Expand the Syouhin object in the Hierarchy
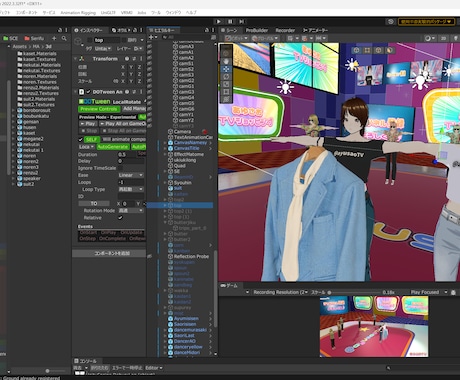This screenshot has width=460, height=380. coord(165,183)
